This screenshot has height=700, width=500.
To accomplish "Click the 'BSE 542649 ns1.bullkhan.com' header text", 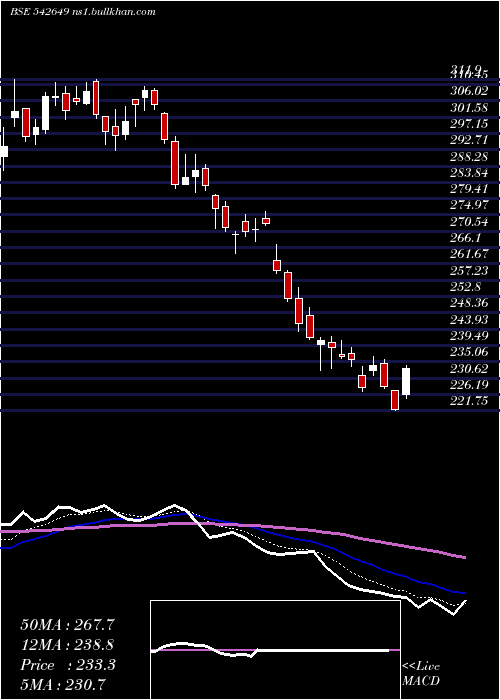I will click(83, 12).
